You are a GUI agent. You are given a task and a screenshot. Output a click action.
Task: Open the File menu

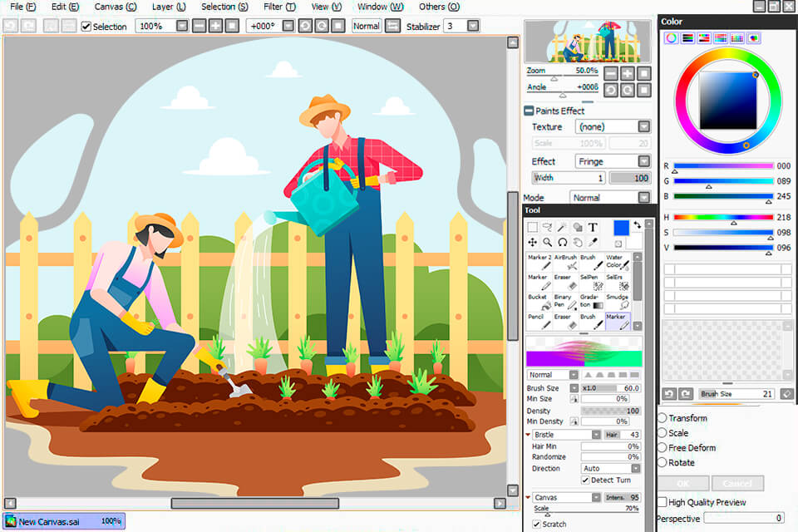pos(23,7)
